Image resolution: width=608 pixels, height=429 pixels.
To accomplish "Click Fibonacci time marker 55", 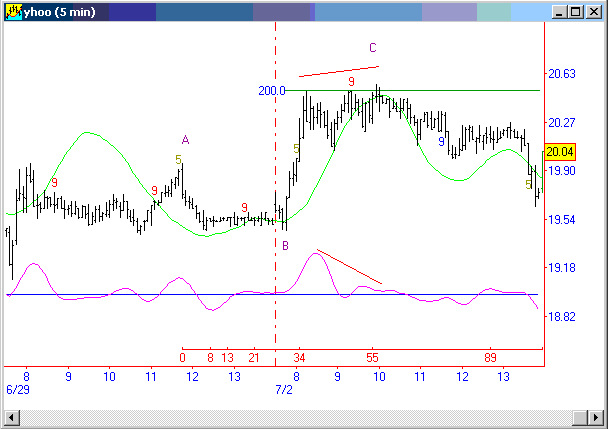I will pos(373,357).
